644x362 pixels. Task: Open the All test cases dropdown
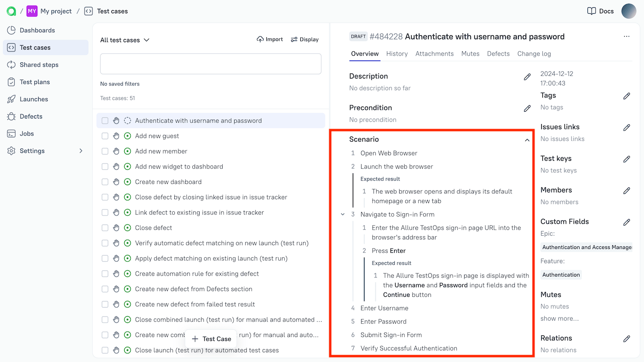[125, 40]
